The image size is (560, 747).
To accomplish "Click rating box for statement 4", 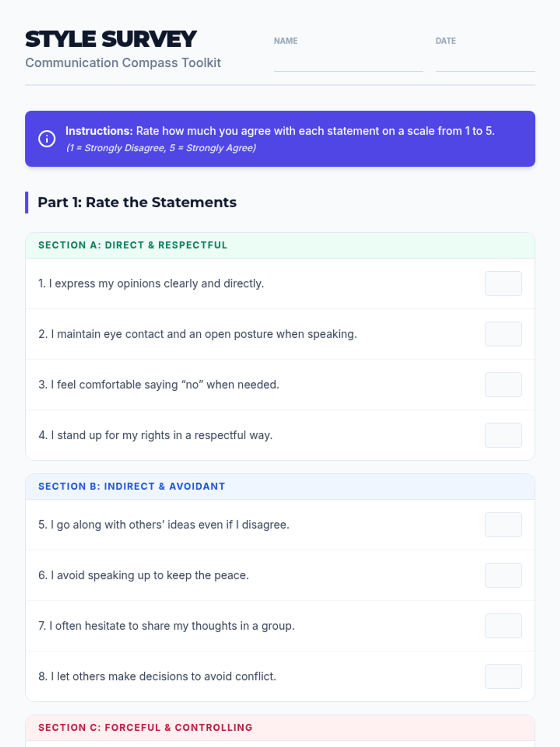I will pos(503,435).
